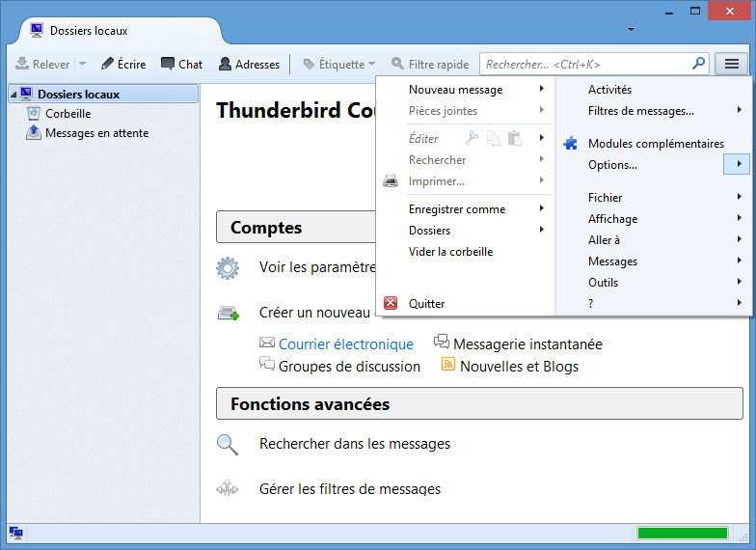This screenshot has width=756, height=550.
Task: Click the magnifier icon in search box
Action: coord(698,64)
